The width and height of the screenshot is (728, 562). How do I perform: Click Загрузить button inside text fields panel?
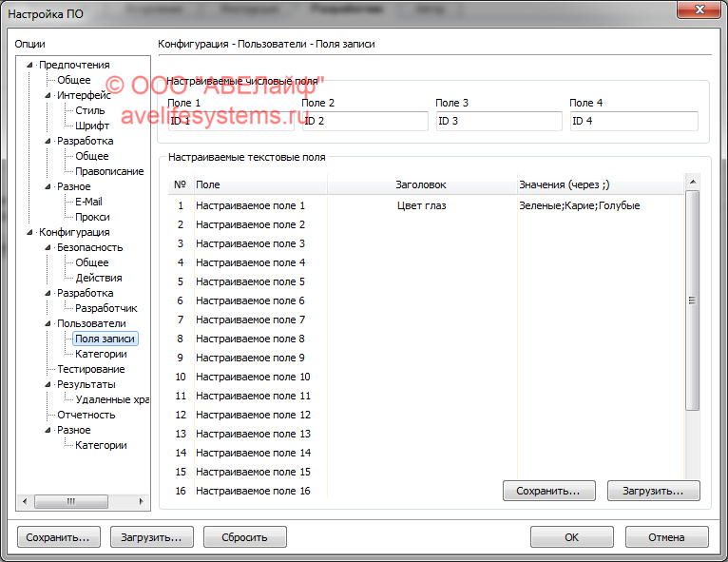click(x=653, y=492)
